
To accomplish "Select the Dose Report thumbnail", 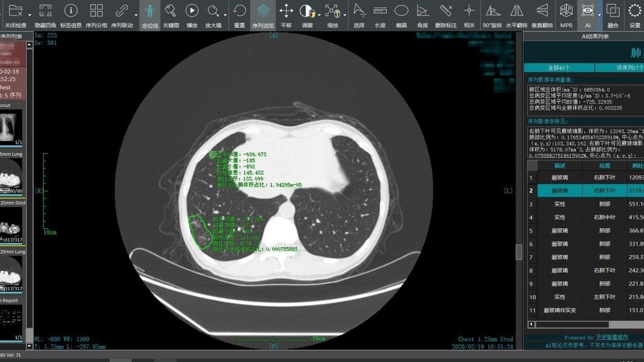I will (x=11, y=322).
